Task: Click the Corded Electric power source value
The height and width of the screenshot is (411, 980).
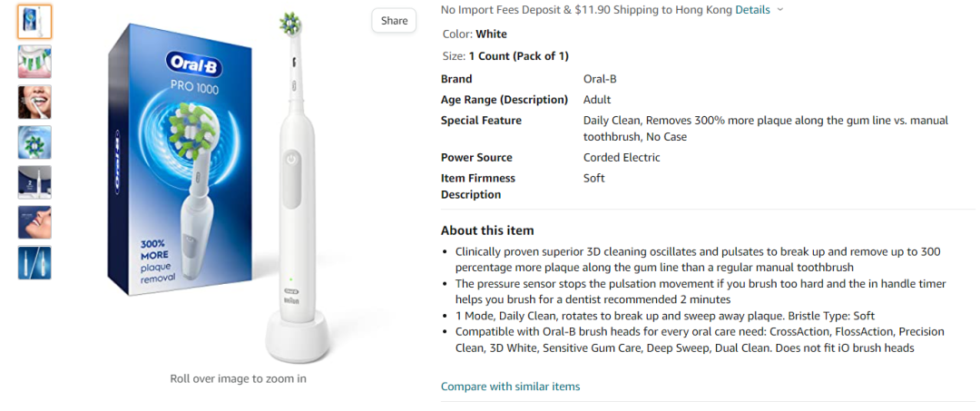Action: (622, 158)
